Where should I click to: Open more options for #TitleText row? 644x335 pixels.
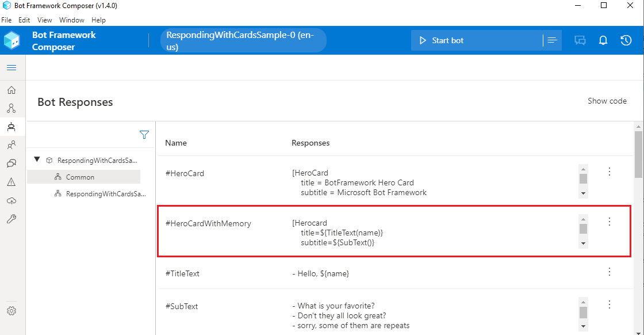pyautogui.click(x=609, y=272)
